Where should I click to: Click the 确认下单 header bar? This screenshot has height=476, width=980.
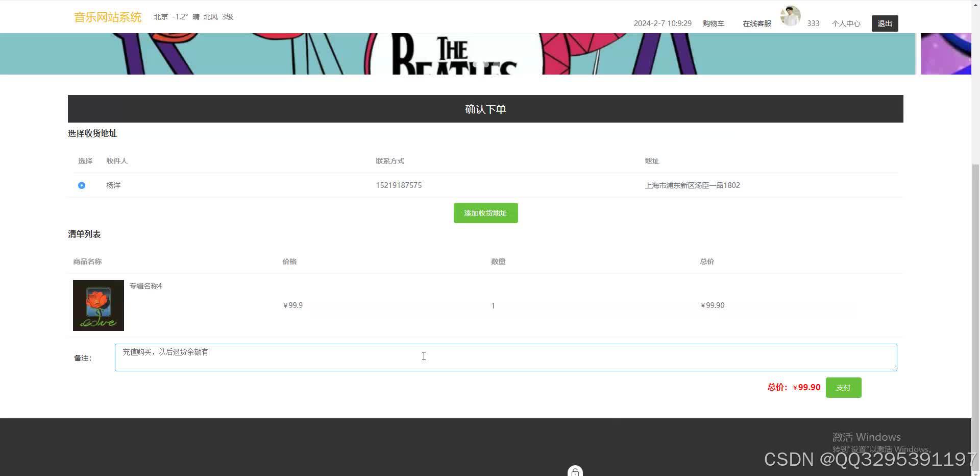click(x=485, y=109)
